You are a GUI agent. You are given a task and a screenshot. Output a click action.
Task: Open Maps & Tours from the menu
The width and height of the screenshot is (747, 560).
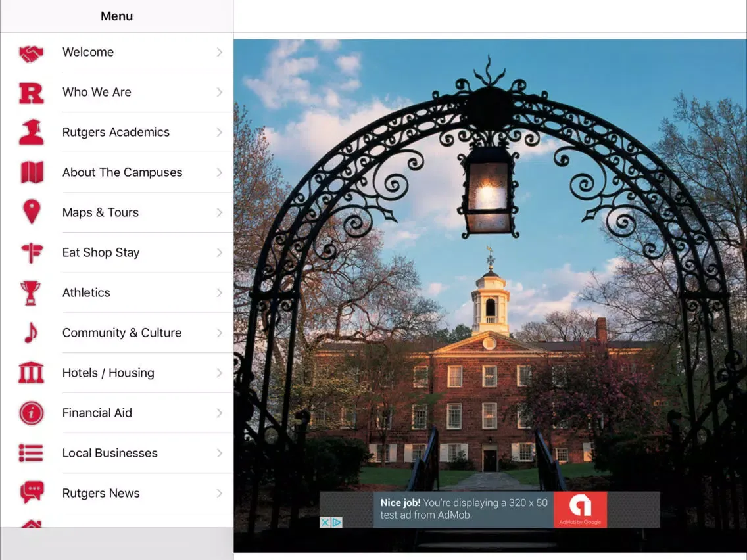click(x=117, y=212)
